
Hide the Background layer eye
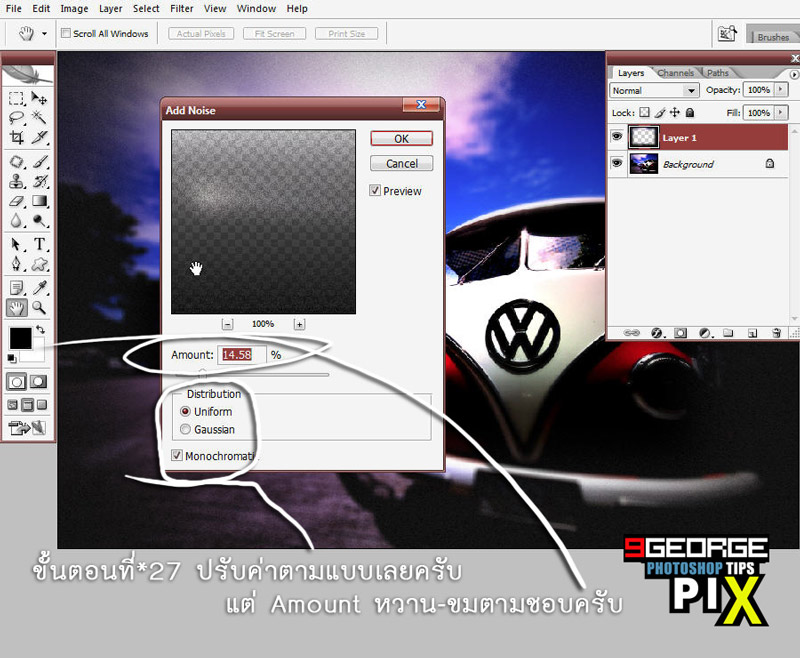coord(617,163)
